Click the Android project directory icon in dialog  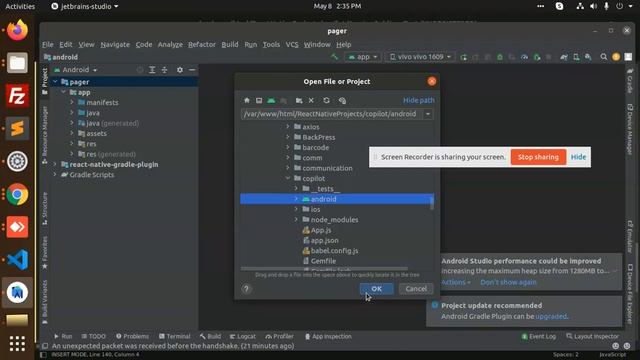[x=271, y=100]
